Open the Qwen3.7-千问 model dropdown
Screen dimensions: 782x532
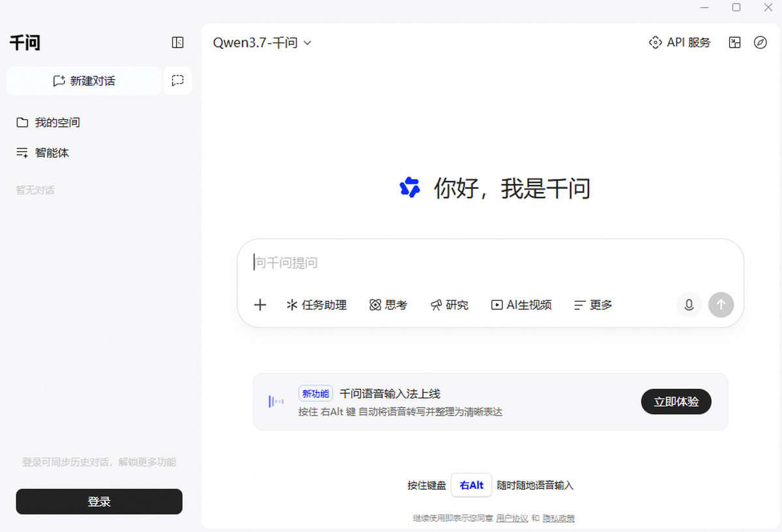pyautogui.click(x=262, y=43)
